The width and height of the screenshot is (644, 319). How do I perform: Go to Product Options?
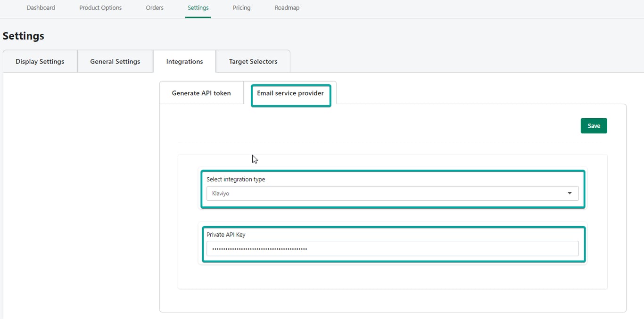point(100,8)
